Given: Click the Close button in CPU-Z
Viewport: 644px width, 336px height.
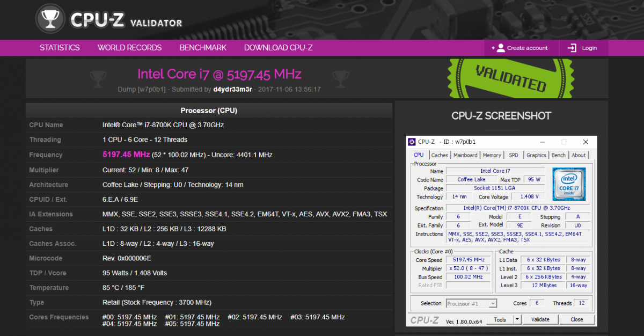Looking at the screenshot, I should coord(577,319).
